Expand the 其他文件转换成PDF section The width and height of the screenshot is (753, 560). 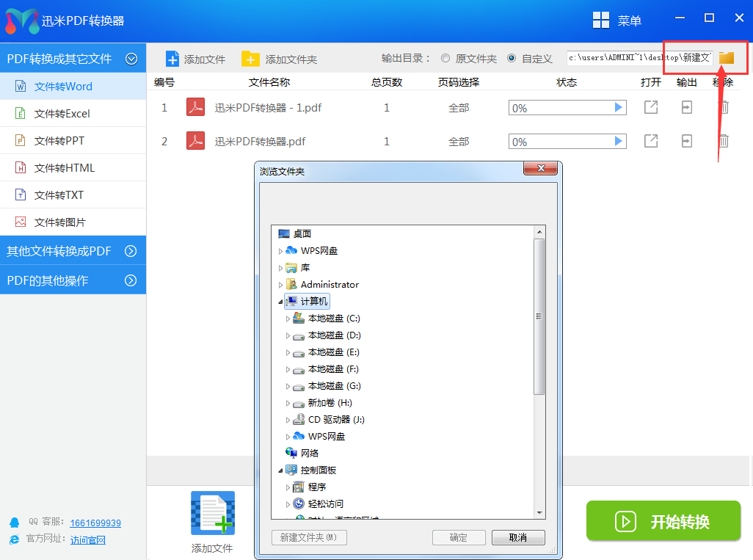(x=131, y=251)
